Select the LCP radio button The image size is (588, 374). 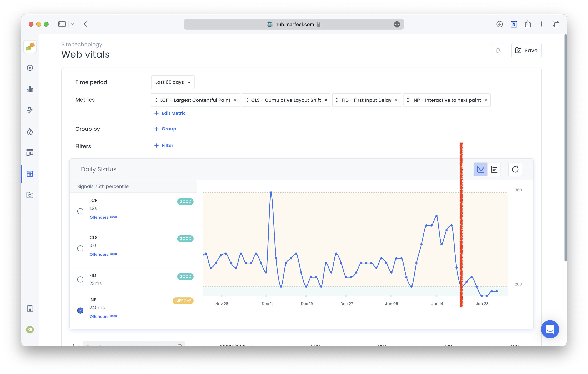pyautogui.click(x=80, y=211)
